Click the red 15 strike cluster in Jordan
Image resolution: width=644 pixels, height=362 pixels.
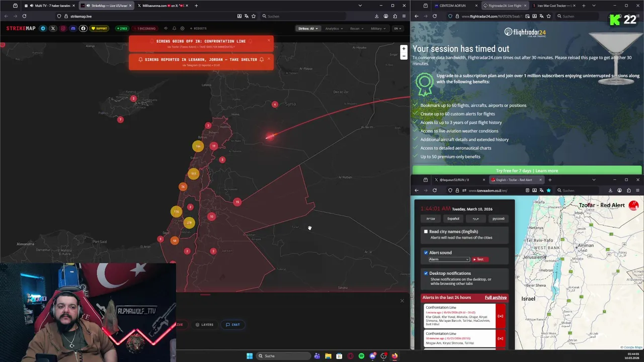(237, 202)
